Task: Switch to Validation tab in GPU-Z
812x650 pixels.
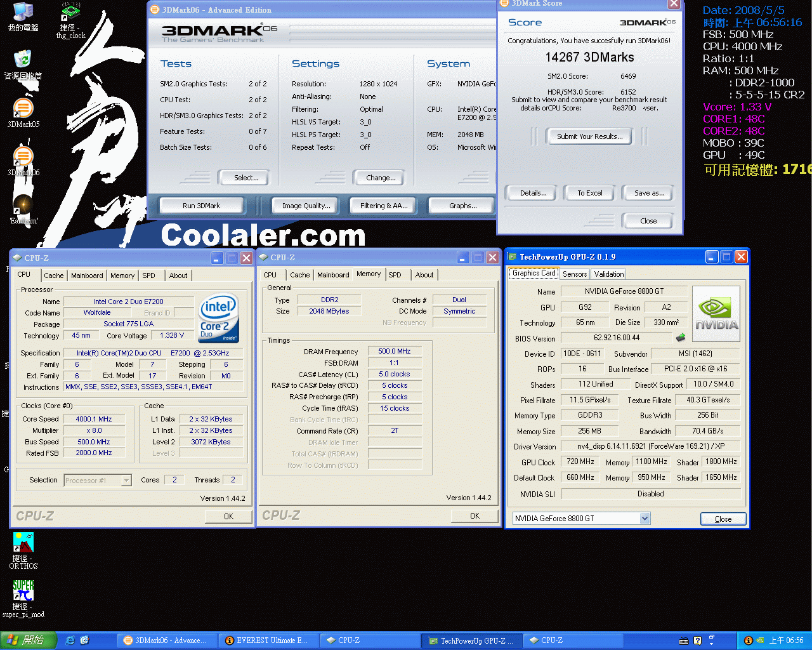Action: (x=609, y=274)
